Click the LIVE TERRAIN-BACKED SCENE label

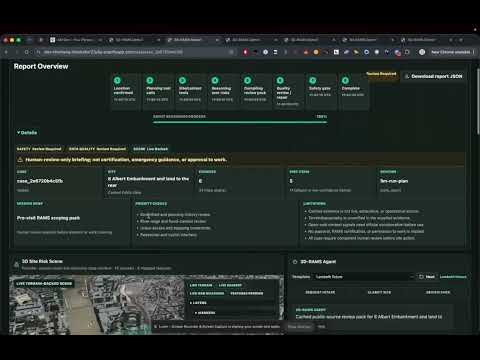44,284
